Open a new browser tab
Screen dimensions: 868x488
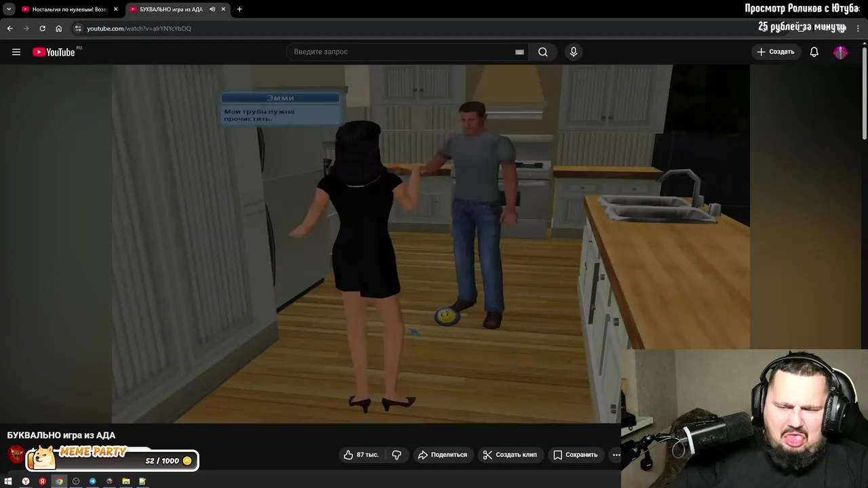239,9
